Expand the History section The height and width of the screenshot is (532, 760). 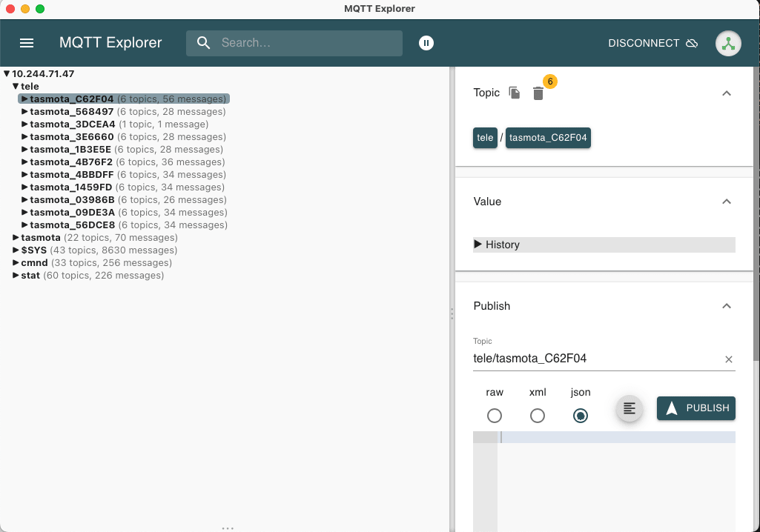[x=604, y=245]
